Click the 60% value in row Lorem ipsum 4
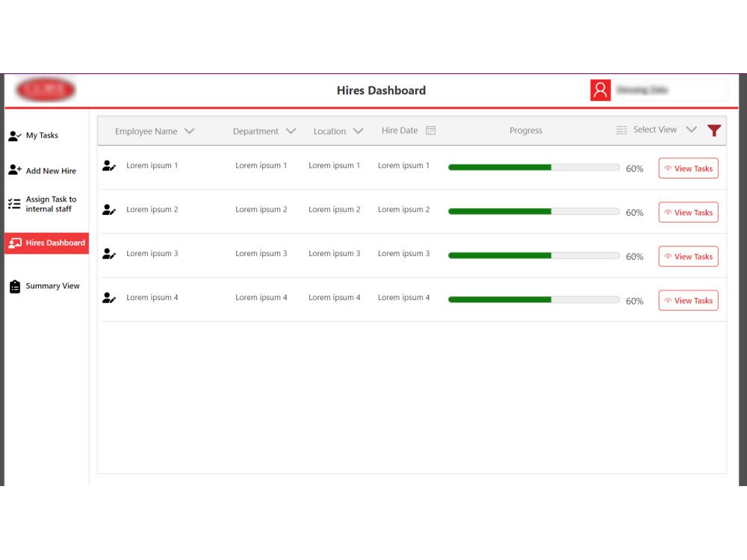The height and width of the screenshot is (560, 747). (634, 301)
